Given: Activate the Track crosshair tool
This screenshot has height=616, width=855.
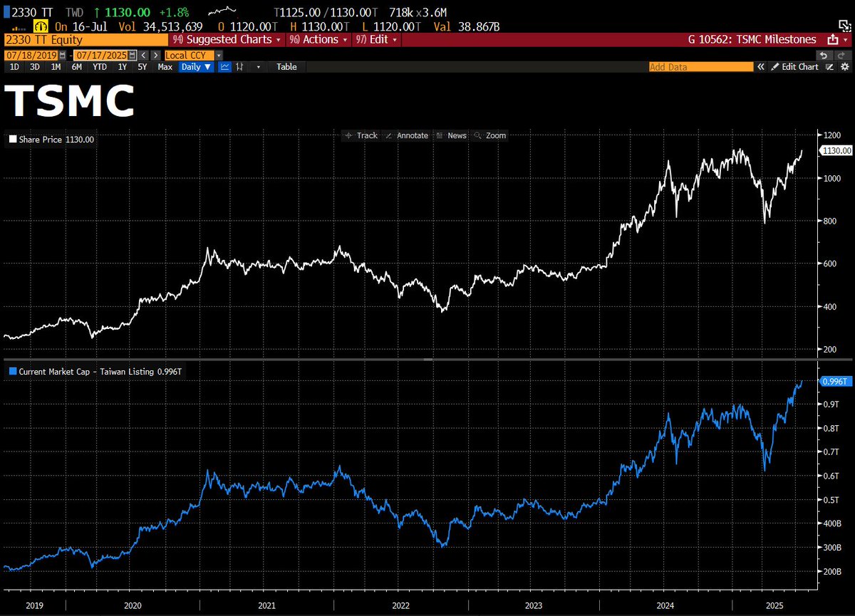Looking at the screenshot, I should (361, 135).
